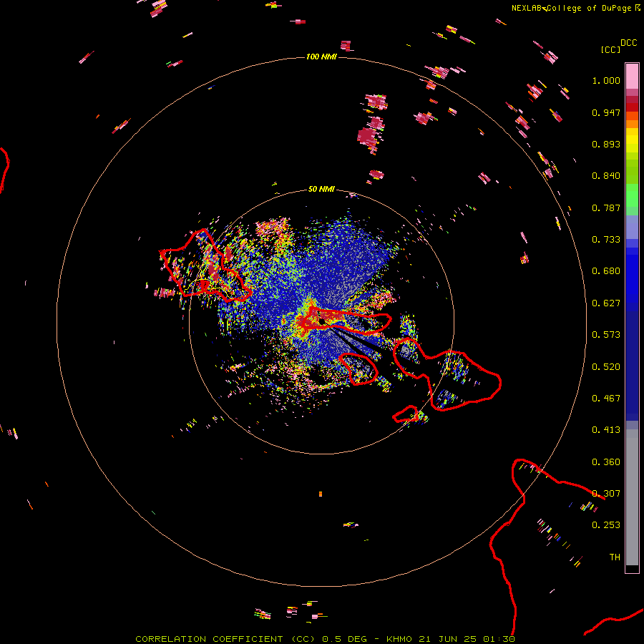Click the TH threshold label
This screenshot has width=644, height=644.
[x=615, y=557]
